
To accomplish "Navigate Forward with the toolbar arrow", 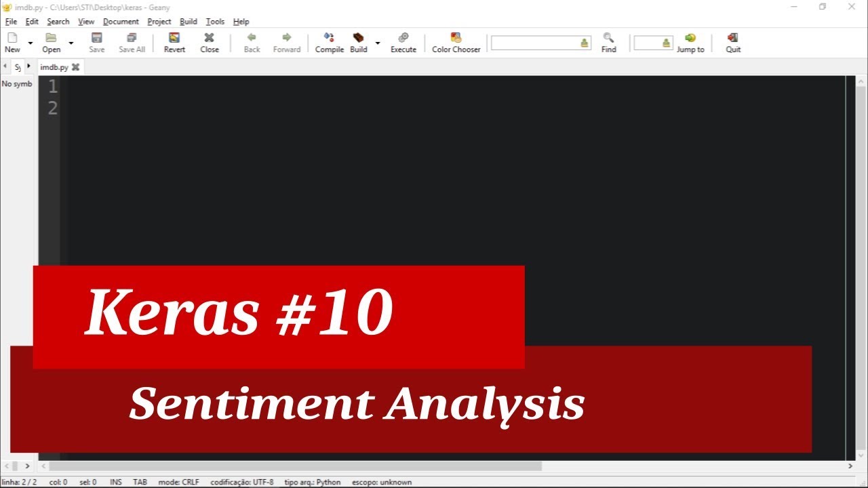I will click(287, 42).
